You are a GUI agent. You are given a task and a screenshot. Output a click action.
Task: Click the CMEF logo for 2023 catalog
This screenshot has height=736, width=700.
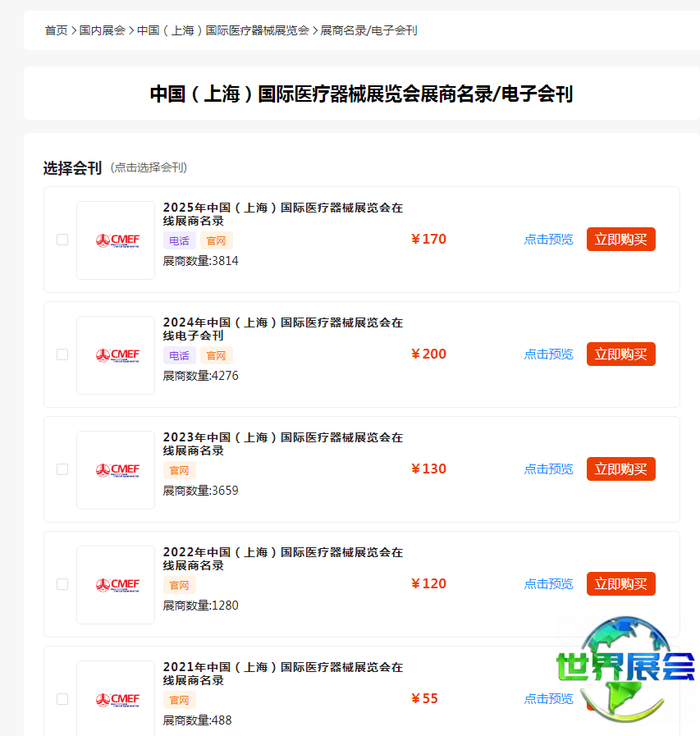click(x=116, y=470)
